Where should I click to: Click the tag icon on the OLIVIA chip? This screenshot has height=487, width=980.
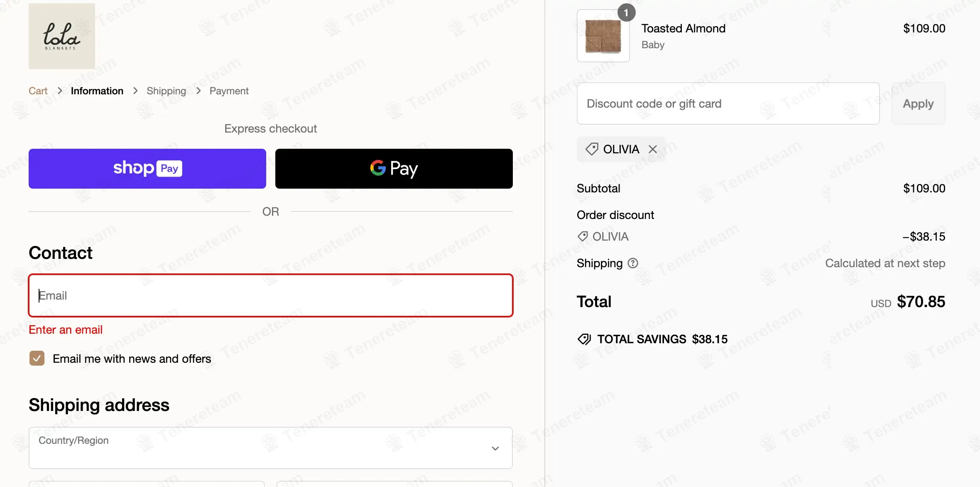pos(592,149)
